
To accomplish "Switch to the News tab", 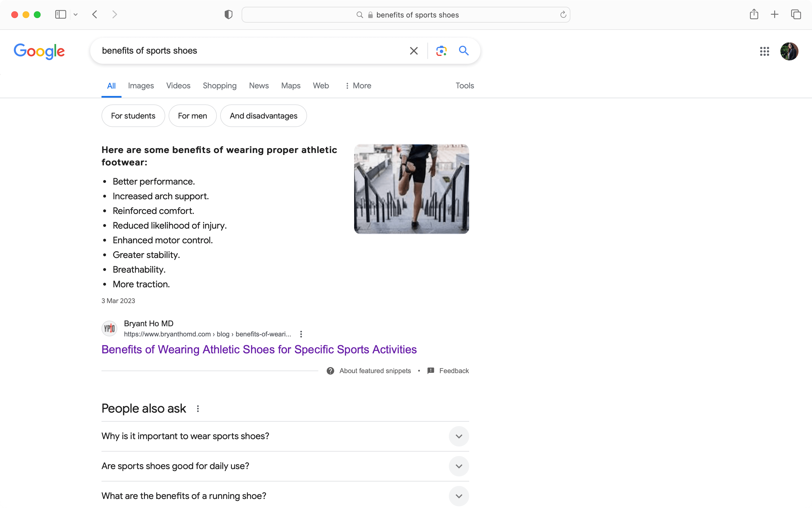I will (x=259, y=86).
